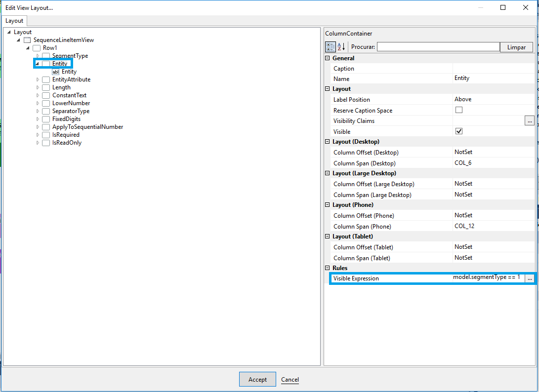The height and width of the screenshot is (392, 539).
Task: Collapse the root Layout tree node
Action: point(9,32)
